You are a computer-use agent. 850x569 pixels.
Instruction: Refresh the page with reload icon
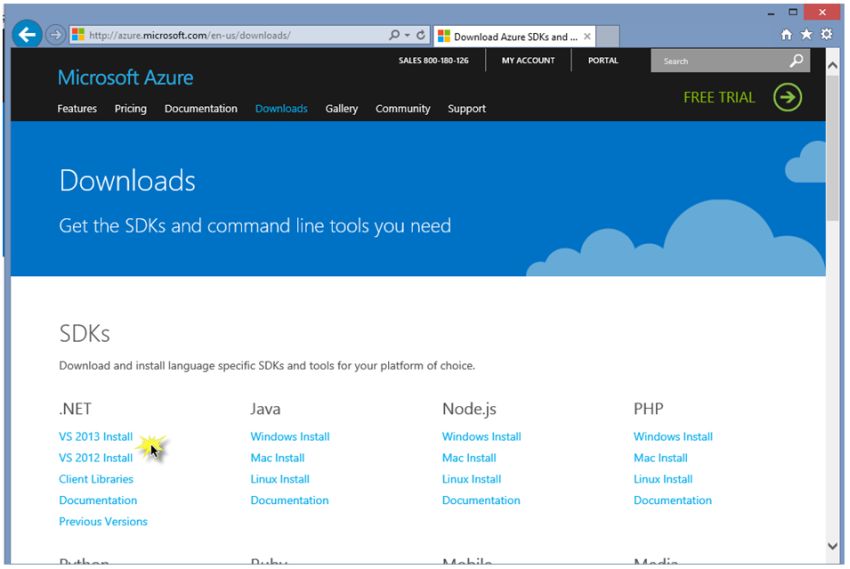pos(421,35)
